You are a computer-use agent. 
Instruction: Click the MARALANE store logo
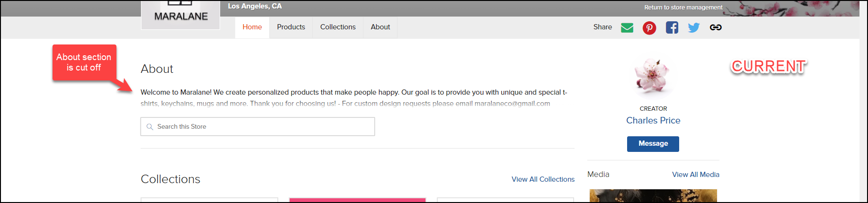[180, 15]
